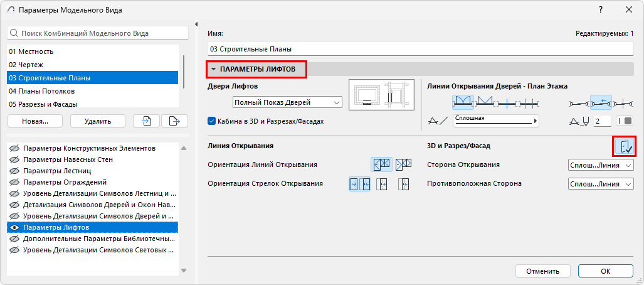Click the import combination icon button
The height and width of the screenshot is (285, 644).
(x=147, y=121)
